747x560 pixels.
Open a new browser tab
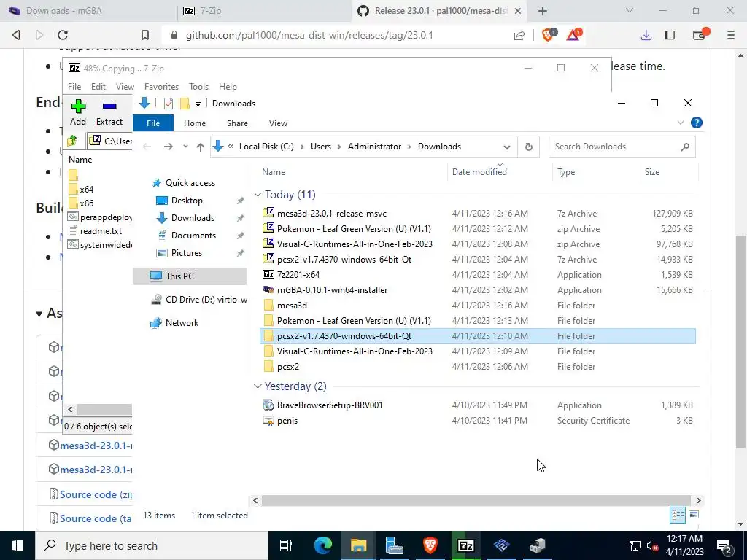click(x=543, y=10)
